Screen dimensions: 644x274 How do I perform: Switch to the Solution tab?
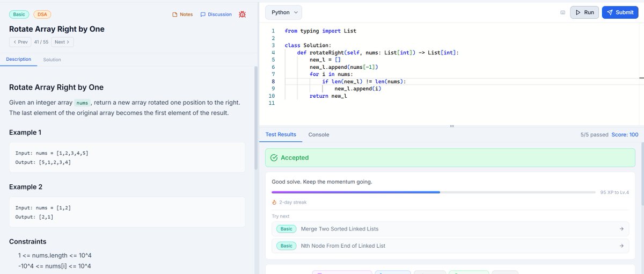pos(52,60)
